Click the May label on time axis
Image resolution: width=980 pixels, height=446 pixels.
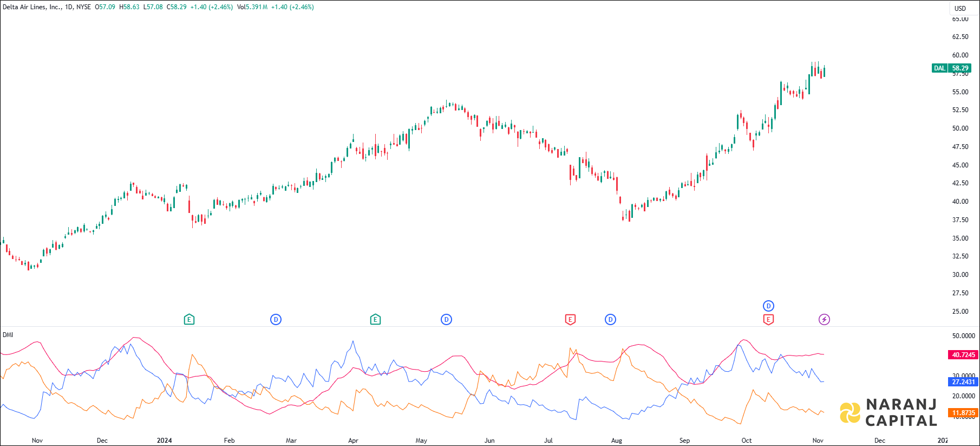[x=421, y=441]
